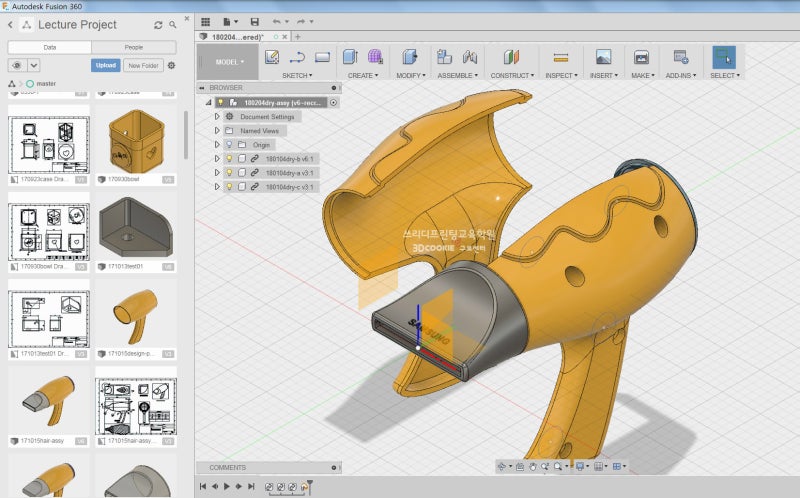Toggle root assembly visibility bulb
Viewport: 800px width, 498px height.
[x=220, y=103]
